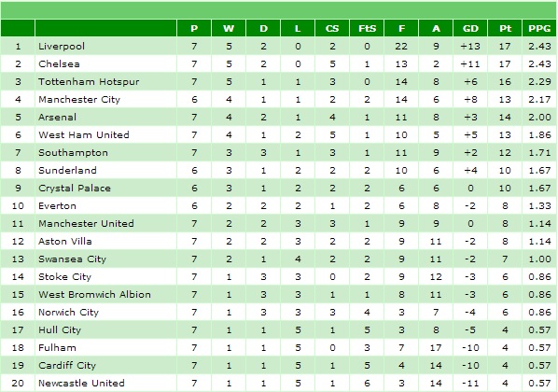Select Southampton team name
The height and width of the screenshot is (392, 558).
pyautogui.click(x=73, y=153)
